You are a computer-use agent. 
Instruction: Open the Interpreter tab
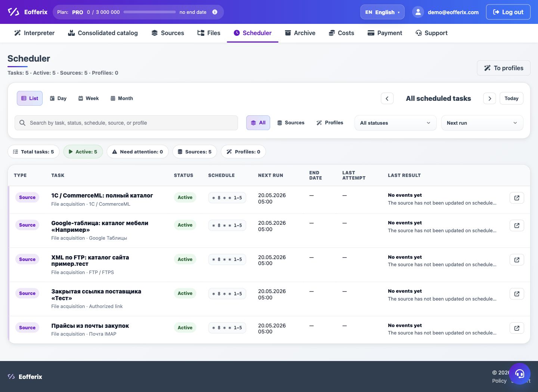point(34,33)
